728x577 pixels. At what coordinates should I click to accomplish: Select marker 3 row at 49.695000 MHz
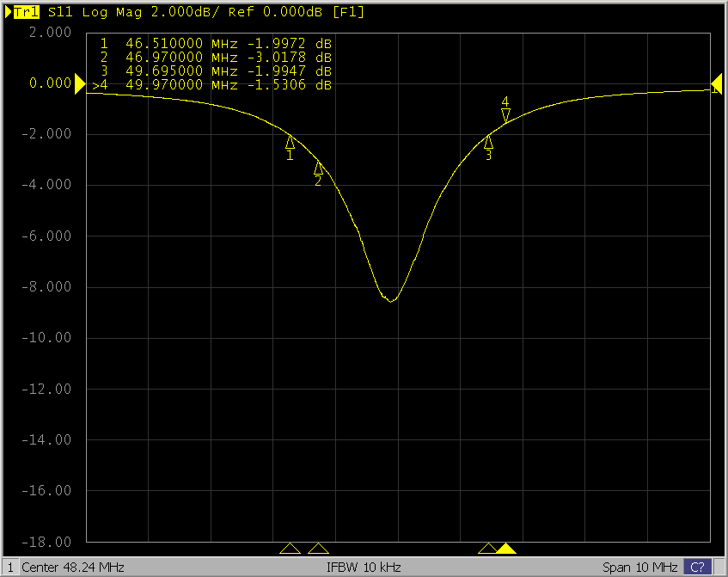(215, 71)
